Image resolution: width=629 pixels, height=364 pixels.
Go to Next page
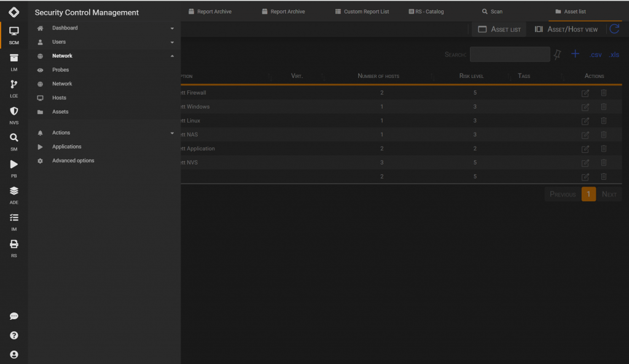click(x=609, y=195)
